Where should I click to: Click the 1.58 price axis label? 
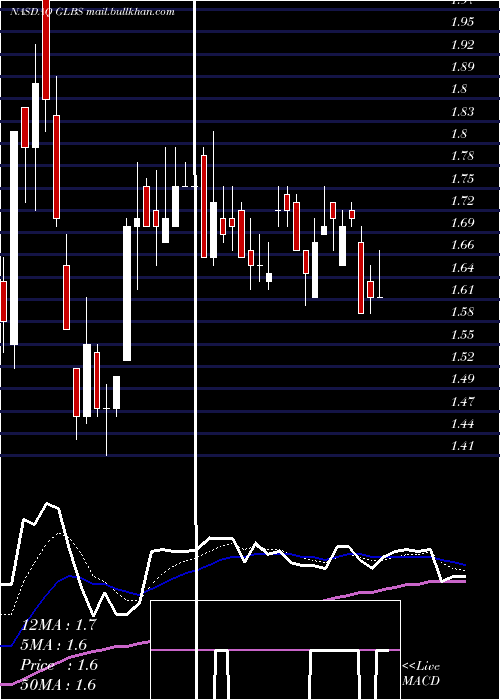point(462,312)
